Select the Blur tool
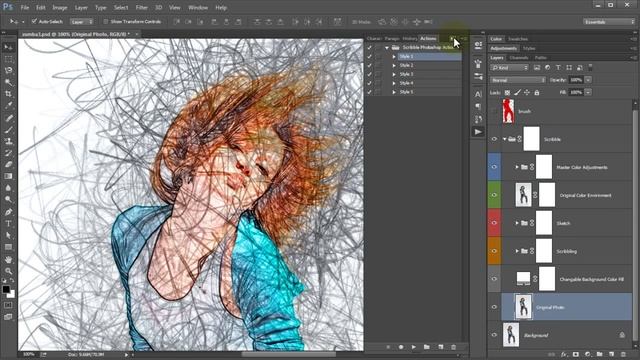The width and height of the screenshot is (640, 360). pyautogui.click(x=8, y=188)
